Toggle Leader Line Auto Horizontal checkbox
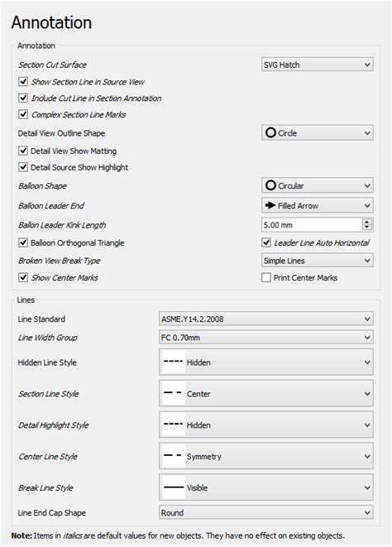The image size is (392, 547). tap(266, 242)
